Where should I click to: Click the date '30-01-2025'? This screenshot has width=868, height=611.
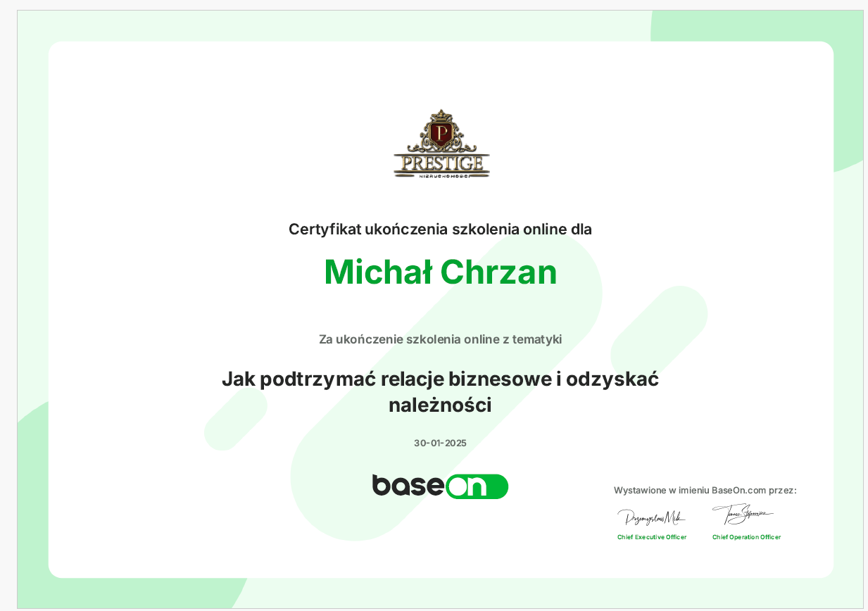[x=440, y=443]
